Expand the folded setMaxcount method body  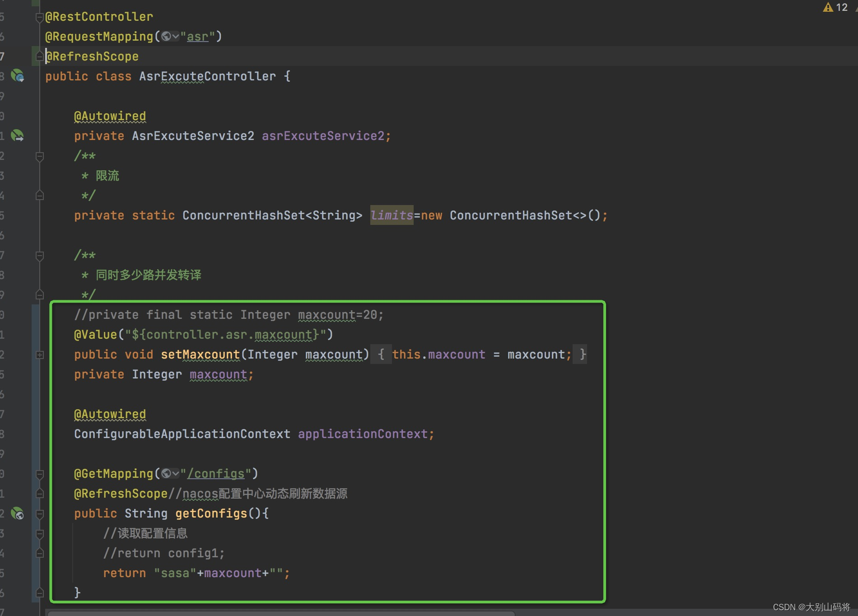click(x=40, y=355)
